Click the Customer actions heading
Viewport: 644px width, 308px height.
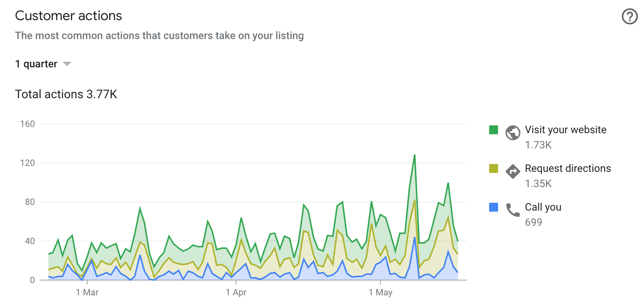68,16
